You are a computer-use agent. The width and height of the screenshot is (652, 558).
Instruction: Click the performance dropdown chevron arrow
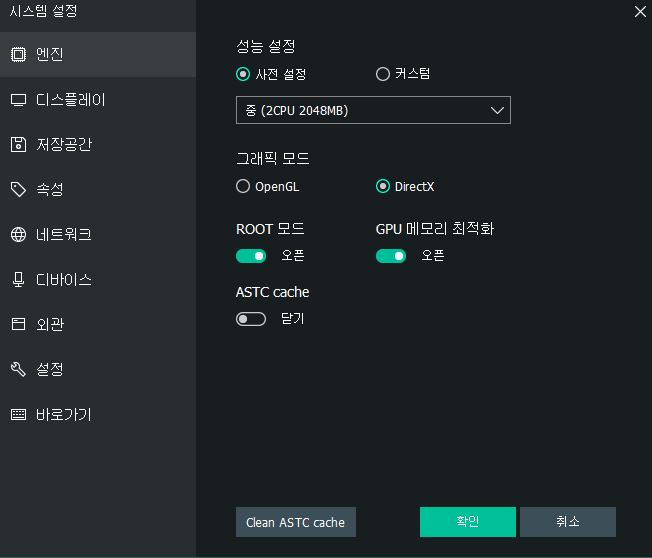point(497,111)
